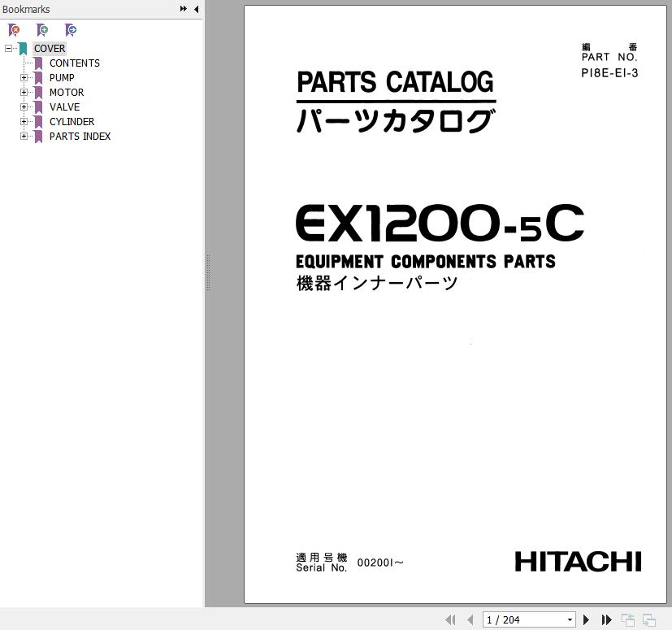
Task: Click the previous view icon in the status bar
Action: [x=628, y=619]
